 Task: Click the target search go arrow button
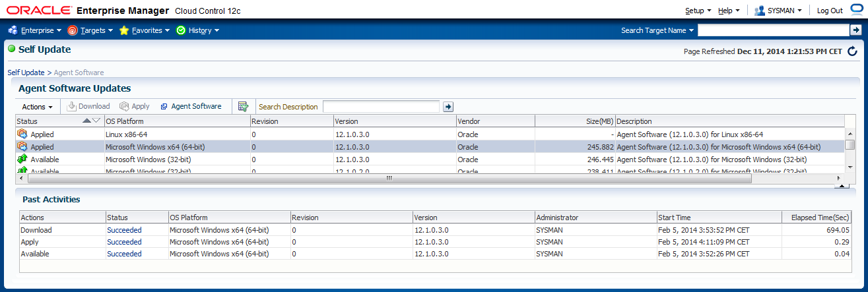pos(855,30)
